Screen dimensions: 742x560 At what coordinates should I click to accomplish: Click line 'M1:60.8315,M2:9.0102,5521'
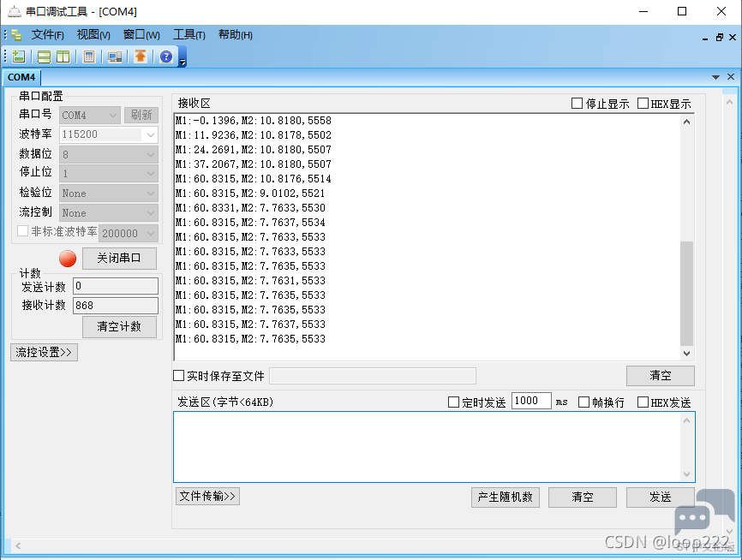pyautogui.click(x=250, y=194)
